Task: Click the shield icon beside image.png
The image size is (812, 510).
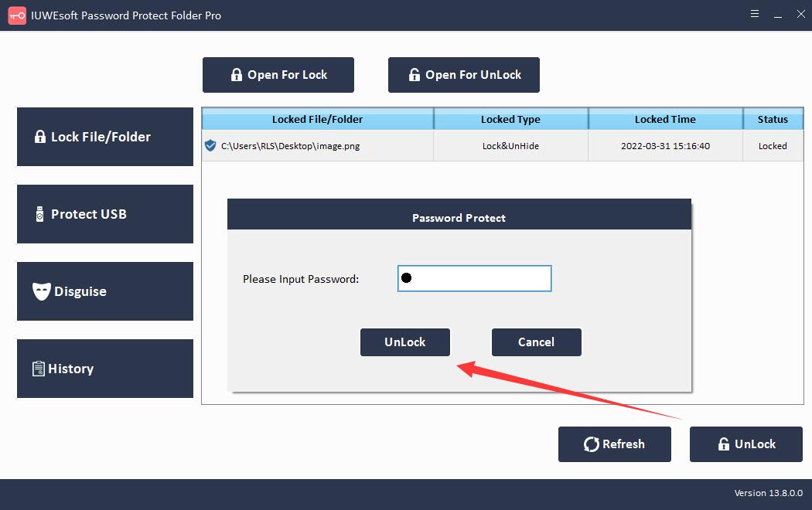Action: [x=210, y=145]
